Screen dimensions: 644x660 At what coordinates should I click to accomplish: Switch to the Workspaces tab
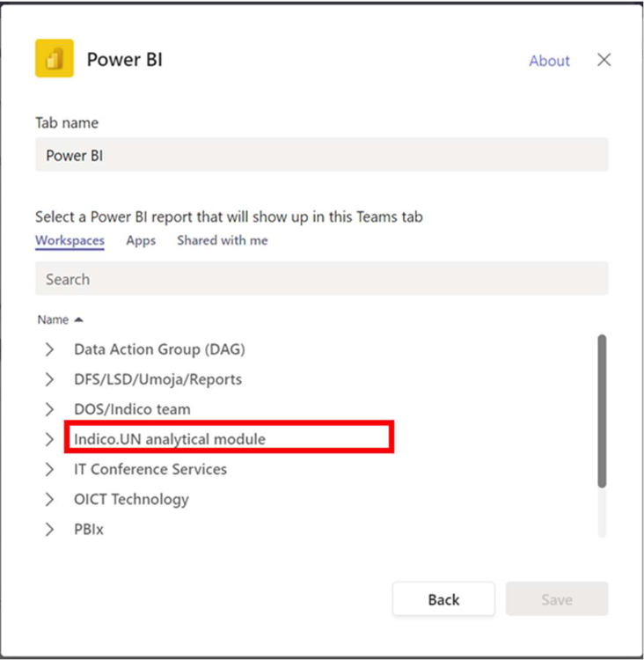pyautogui.click(x=70, y=240)
